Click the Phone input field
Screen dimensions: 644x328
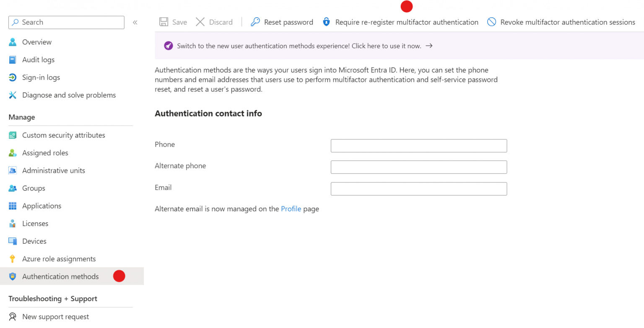[418, 146]
